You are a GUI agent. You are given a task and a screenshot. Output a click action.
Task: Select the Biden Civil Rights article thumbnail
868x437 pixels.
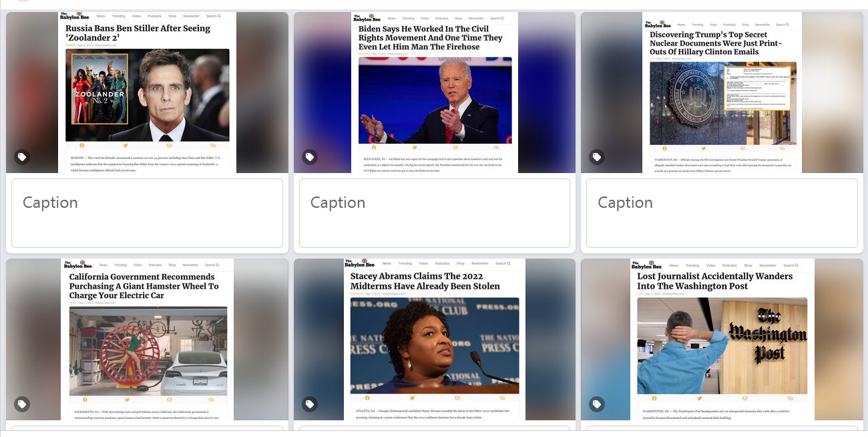pos(435,93)
